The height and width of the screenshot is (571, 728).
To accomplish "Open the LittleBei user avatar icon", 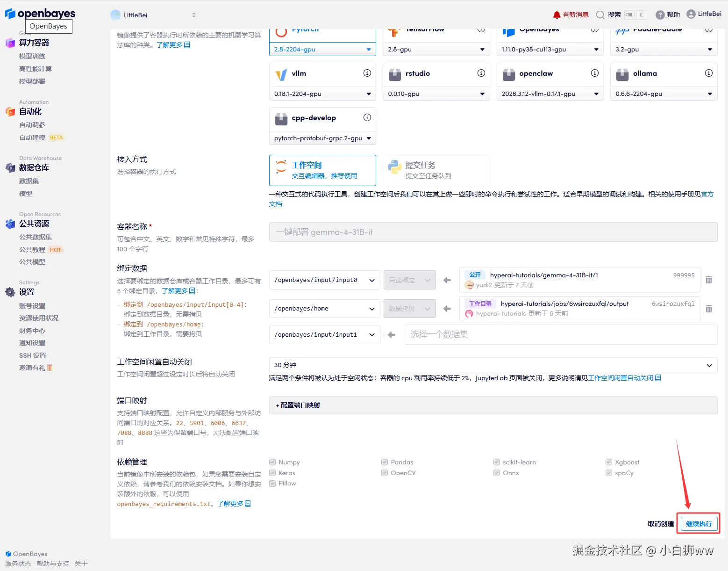I will pos(691,14).
